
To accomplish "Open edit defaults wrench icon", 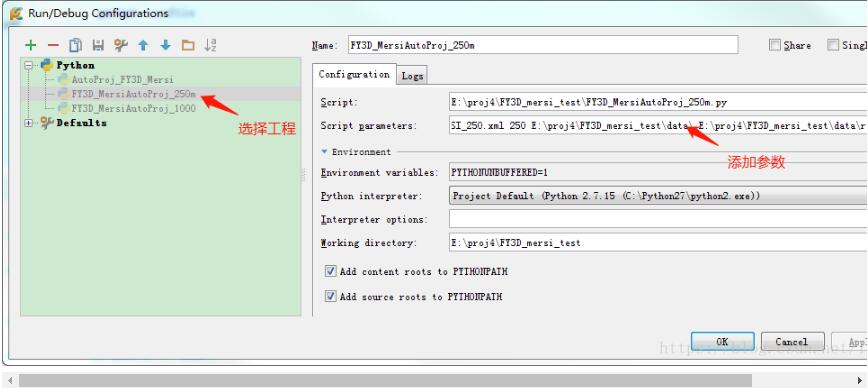I will pos(121,45).
